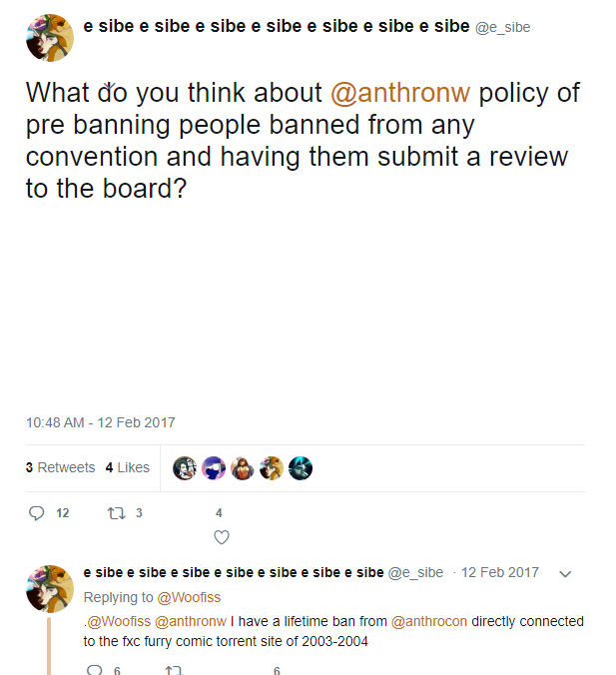Like the main tweet with heart icon
Viewport: 616px width, 675px height.
tap(222, 537)
